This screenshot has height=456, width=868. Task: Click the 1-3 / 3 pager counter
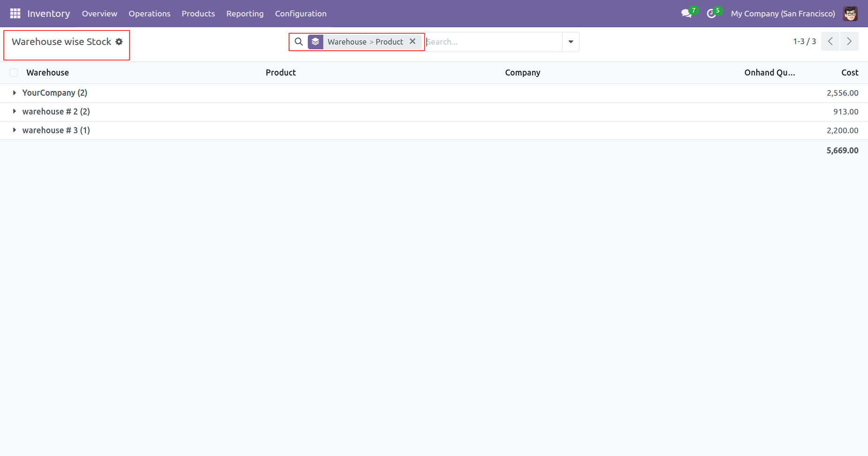(805, 41)
